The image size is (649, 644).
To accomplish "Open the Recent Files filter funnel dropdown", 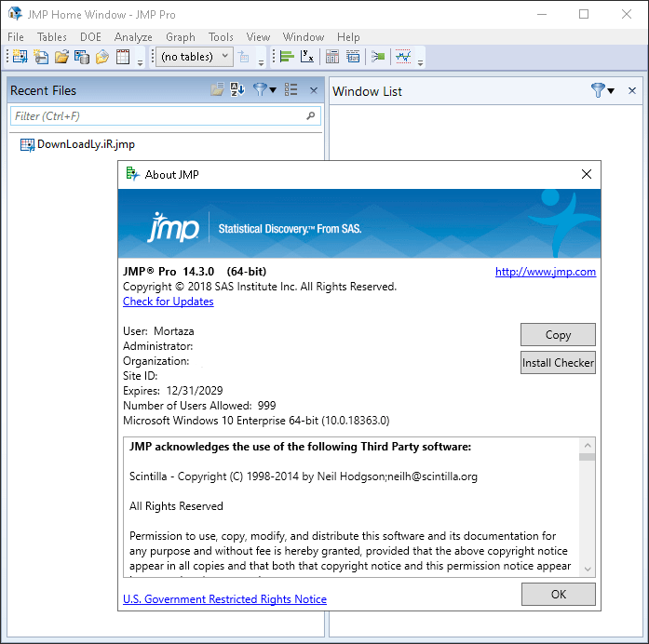I will (x=264, y=89).
